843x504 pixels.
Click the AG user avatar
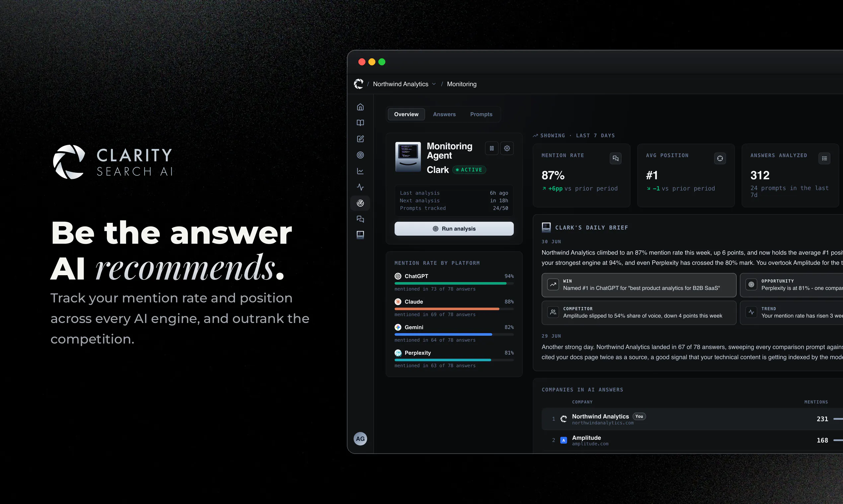coord(360,439)
